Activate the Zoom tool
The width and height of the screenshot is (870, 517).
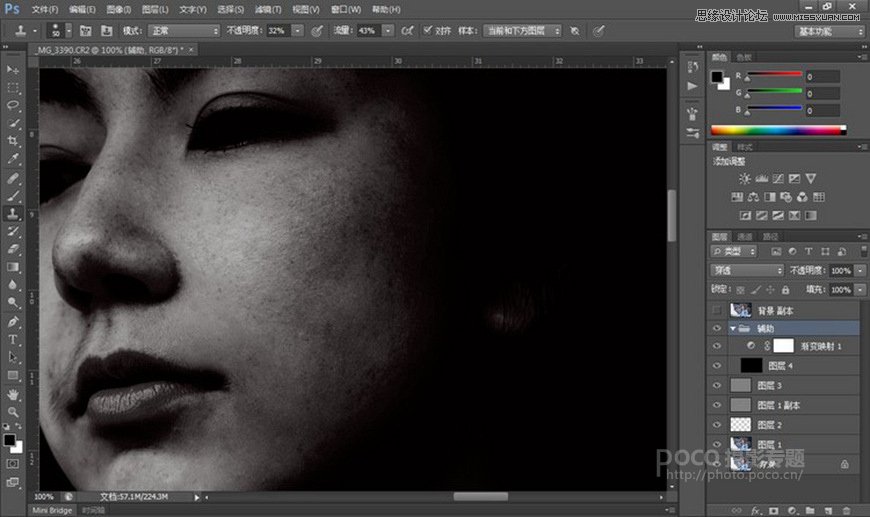tap(14, 411)
